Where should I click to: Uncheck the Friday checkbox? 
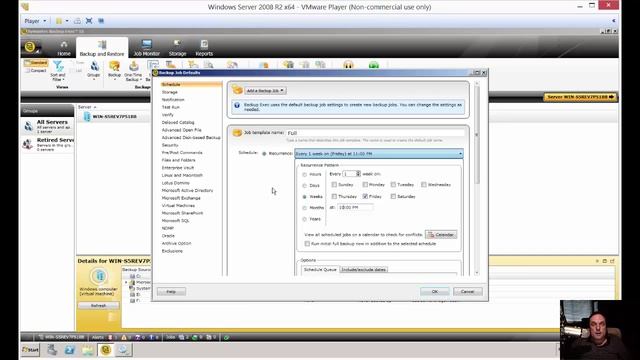pos(365,197)
